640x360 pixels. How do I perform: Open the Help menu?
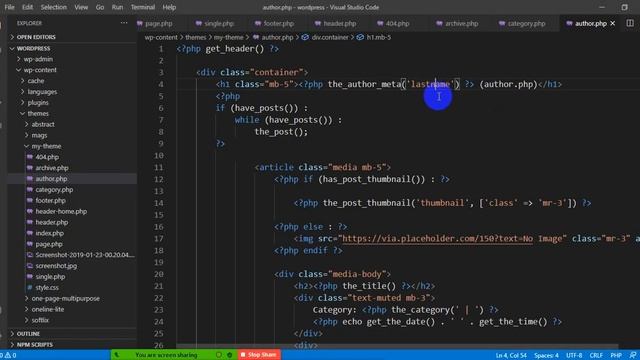[169, 7]
